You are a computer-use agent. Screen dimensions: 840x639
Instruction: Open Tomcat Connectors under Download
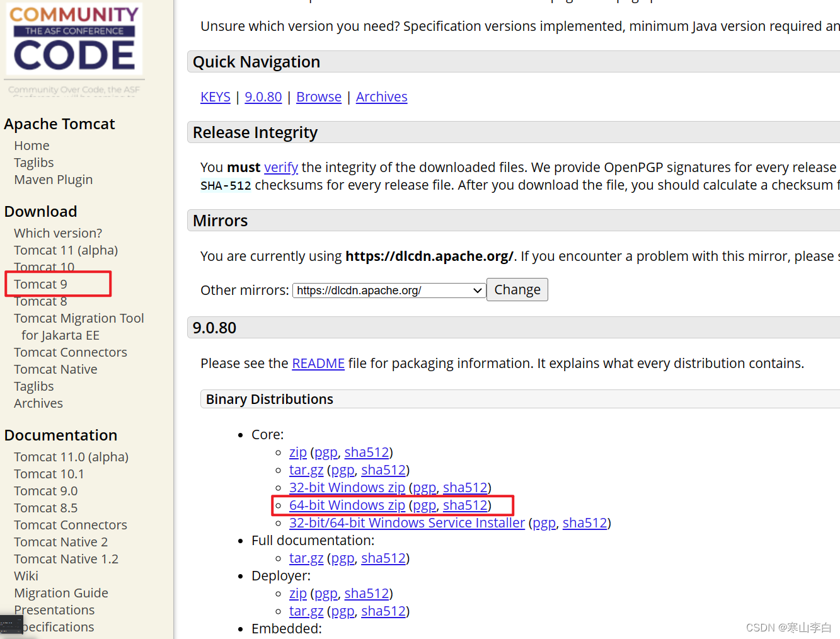71,352
